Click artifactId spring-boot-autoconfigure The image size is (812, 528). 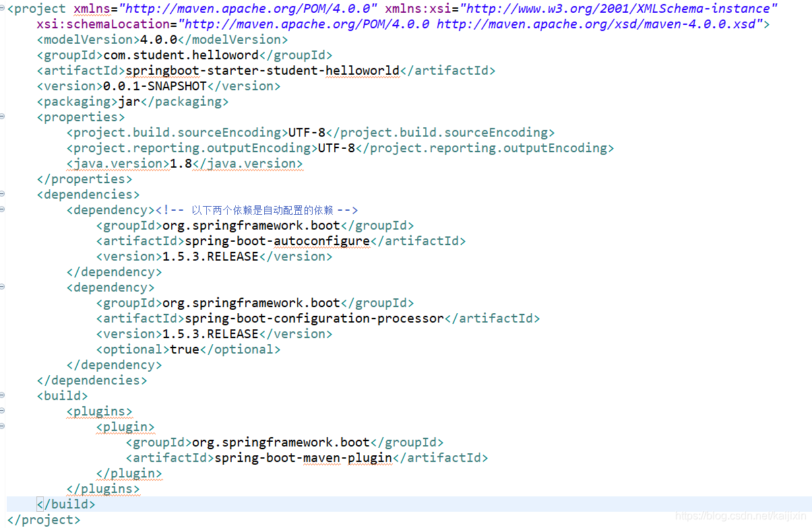coord(277,241)
